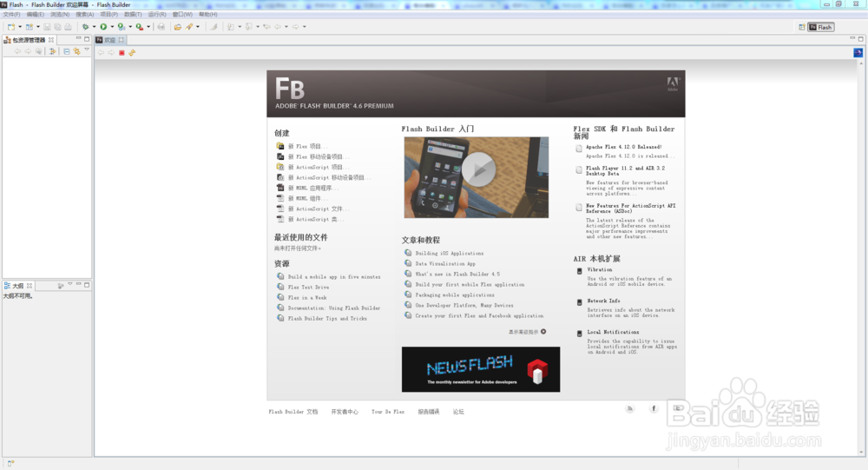Viewport: 868px width, 470px height.
Task: Open 报告错误 footer link
Action: (x=429, y=412)
